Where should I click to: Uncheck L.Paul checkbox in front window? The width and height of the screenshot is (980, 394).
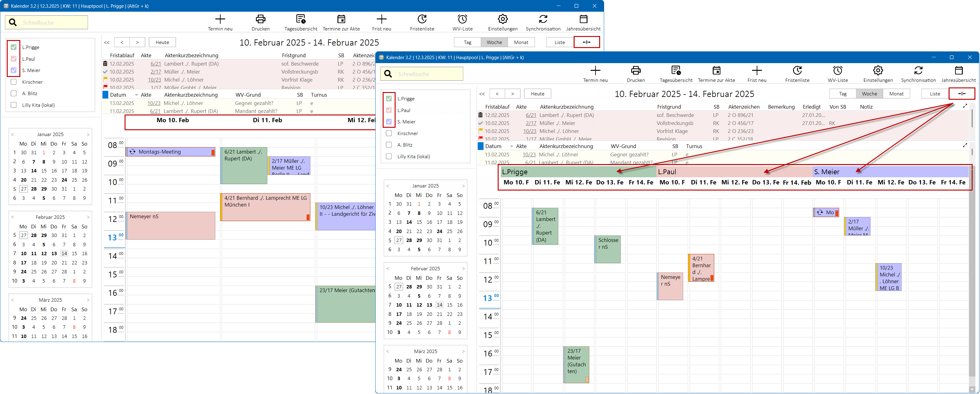pos(389,110)
